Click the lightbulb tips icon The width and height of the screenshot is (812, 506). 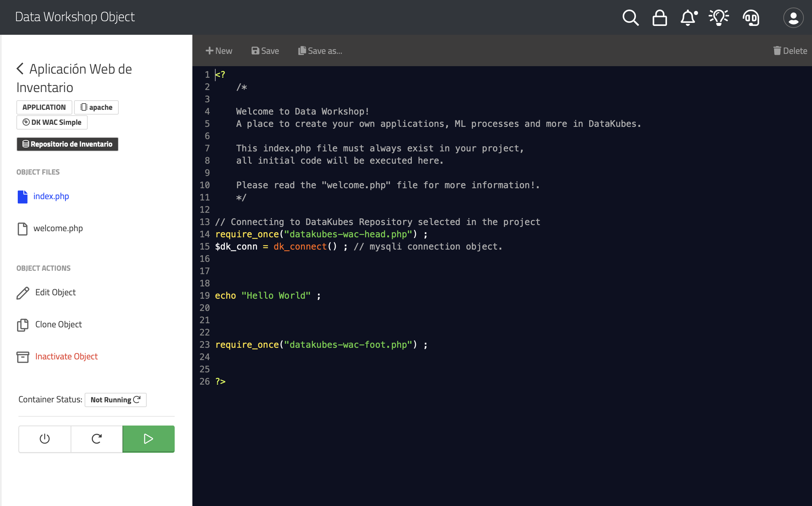pos(719,17)
